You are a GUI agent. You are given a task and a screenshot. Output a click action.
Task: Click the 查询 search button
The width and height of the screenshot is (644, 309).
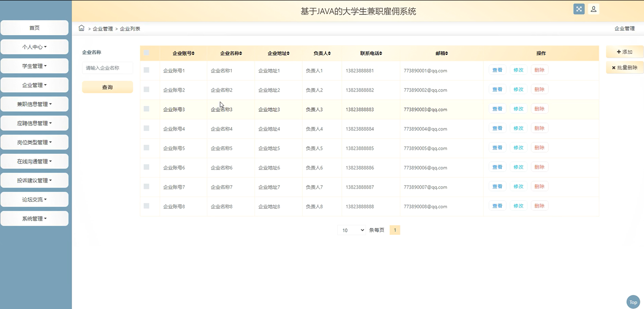[x=108, y=87]
